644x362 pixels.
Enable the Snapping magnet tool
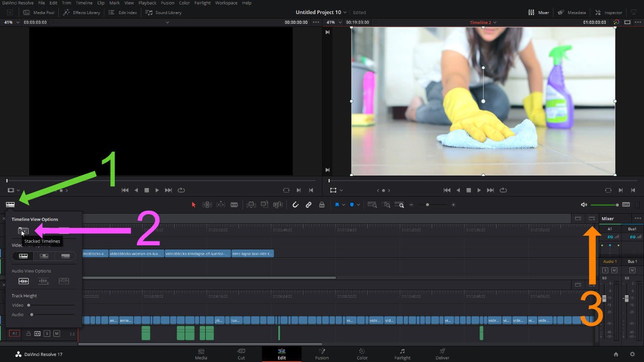click(x=295, y=205)
